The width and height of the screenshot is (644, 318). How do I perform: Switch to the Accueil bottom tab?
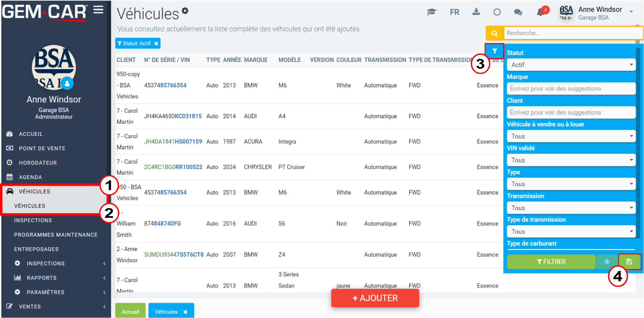tap(130, 311)
